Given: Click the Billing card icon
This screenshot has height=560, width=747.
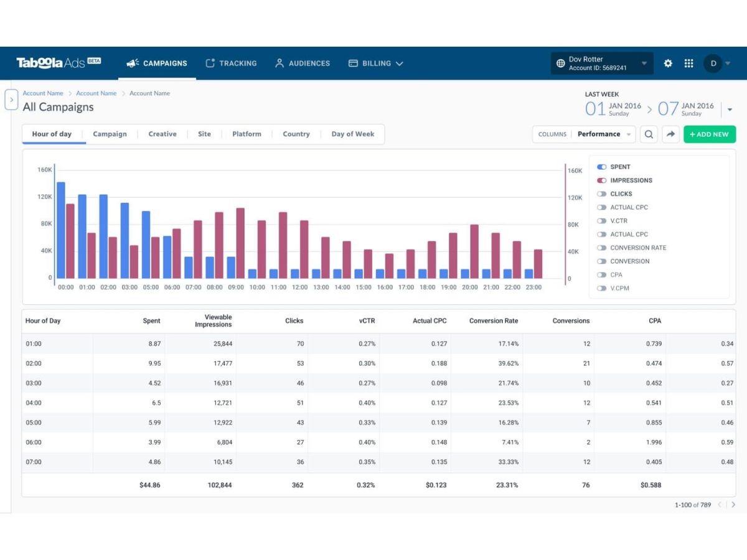Looking at the screenshot, I should 353,63.
